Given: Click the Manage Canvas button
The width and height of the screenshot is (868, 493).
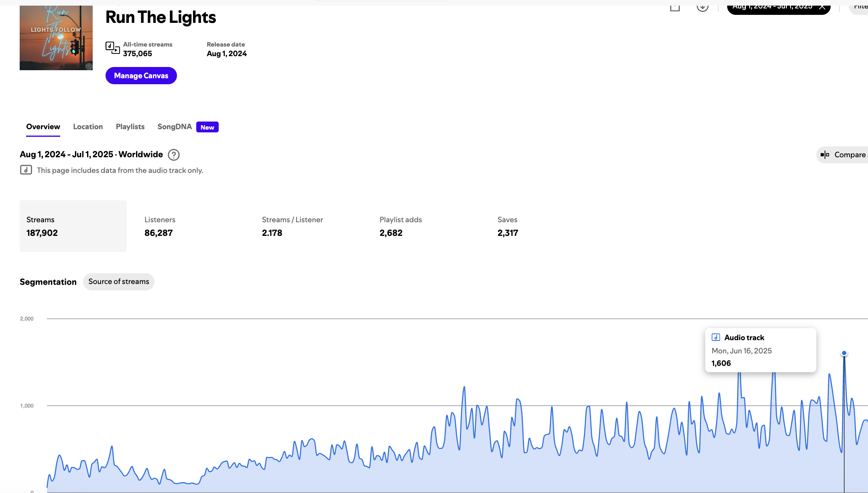Looking at the screenshot, I should (141, 76).
